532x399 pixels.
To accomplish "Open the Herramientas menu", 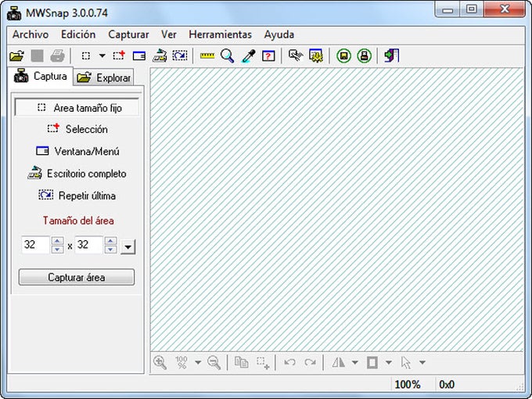I will pos(220,34).
